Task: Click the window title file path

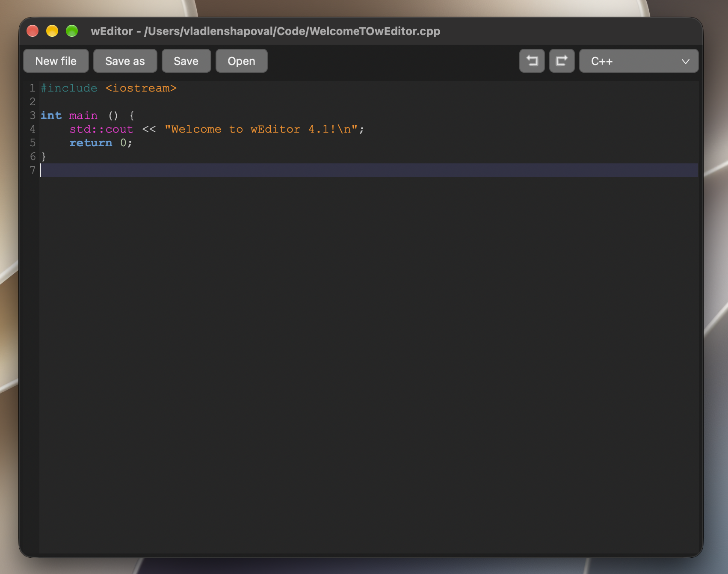Action: (292, 31)
